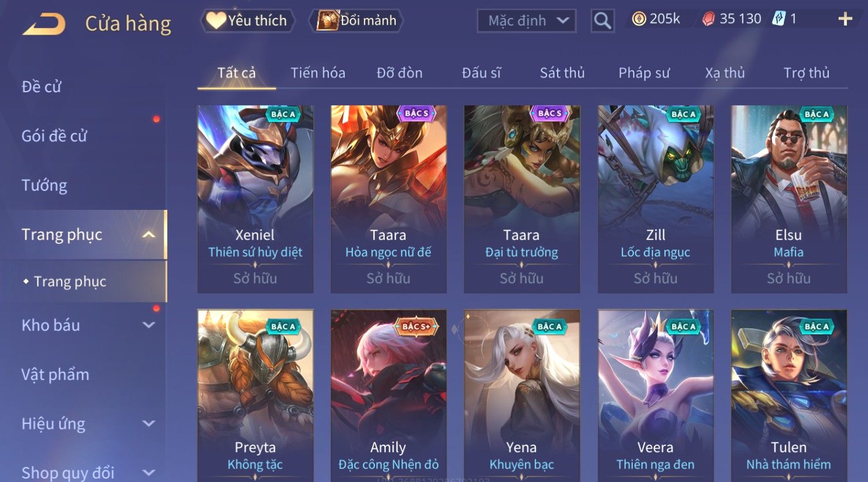This screenshot has width=868, height=482.
Task: Open Amily Đặc công Nhện đỏ skin
Action: pyautogui.click(x=389, y=396)
